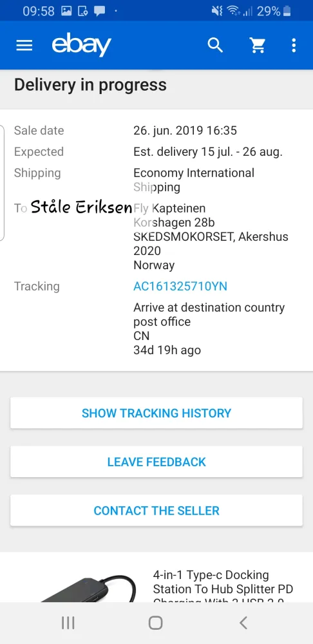Tap the shipping address block
Image resolution: width=313 pixels, height=644 pixels.
click(x=211, y=236)
